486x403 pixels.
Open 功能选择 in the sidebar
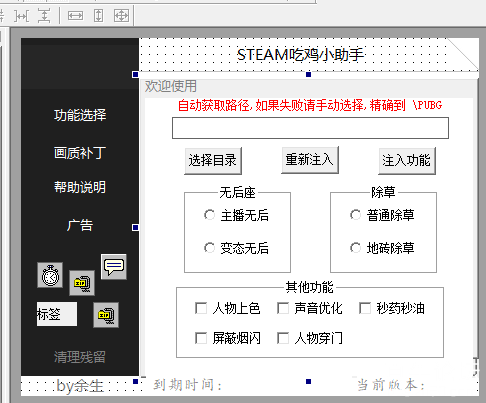[x=80, y=115]
